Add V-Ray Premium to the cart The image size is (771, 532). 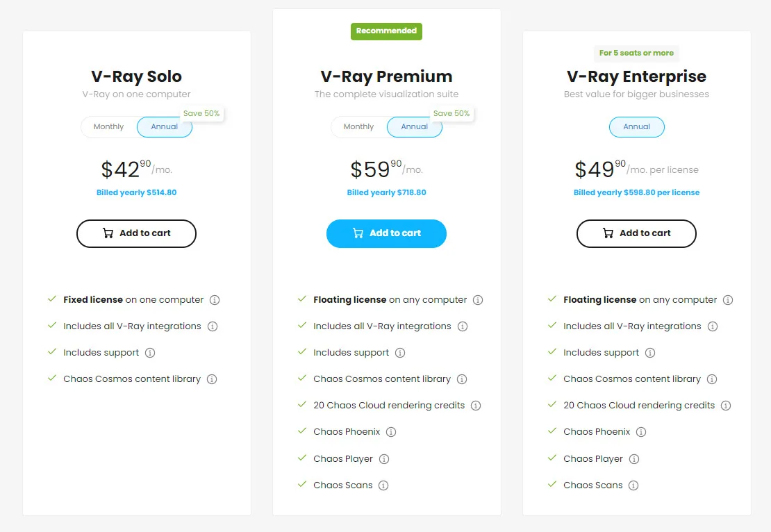[386, 233]
